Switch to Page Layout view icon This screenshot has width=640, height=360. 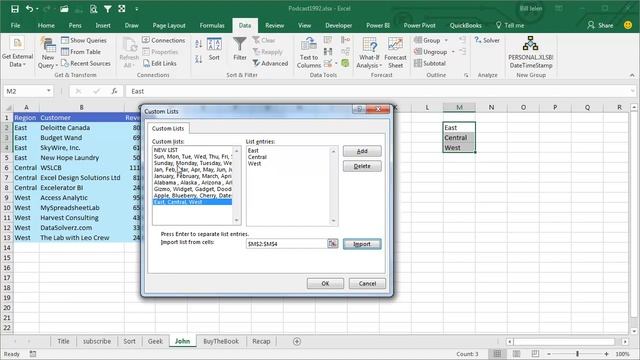[x=516, y=354]
